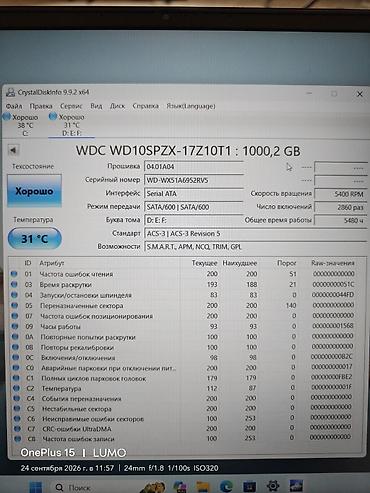
Task: Click the 5480 ч total hours value
Action: pyautogui.click(x=341, y=220)
